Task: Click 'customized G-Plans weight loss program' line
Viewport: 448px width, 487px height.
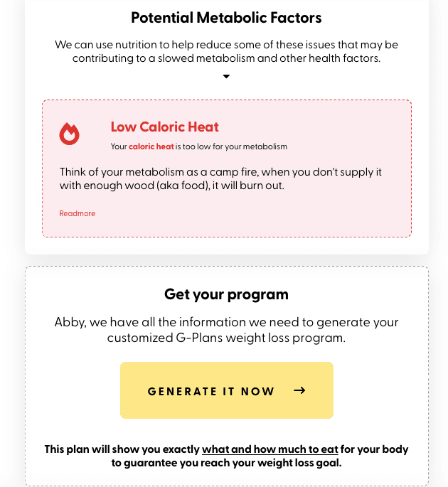Action: pyautogui.click(x=226, y=338)
